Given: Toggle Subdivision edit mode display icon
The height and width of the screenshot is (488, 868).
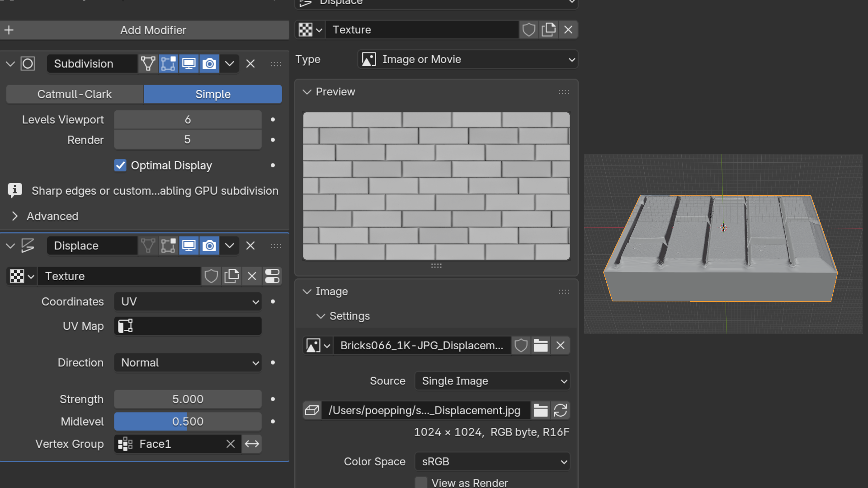Looking at the screenshot, I should pyautogui.click(x=168, y=64).
